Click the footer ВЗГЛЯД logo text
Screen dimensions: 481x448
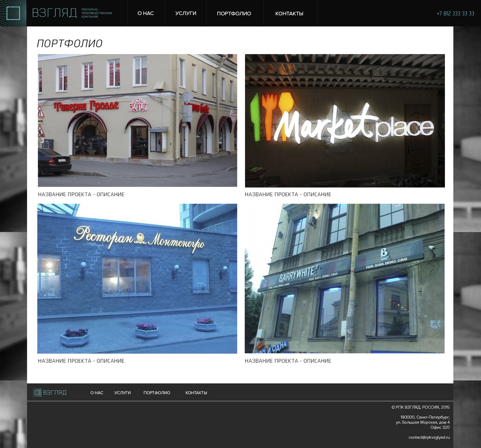55,392
